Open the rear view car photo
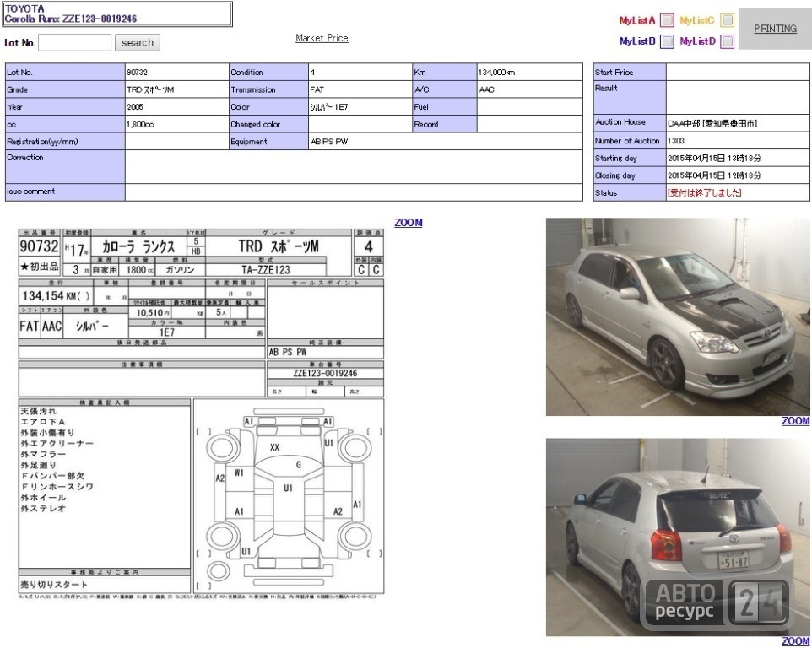Screen dimensions: 812x648 point(678,537)
